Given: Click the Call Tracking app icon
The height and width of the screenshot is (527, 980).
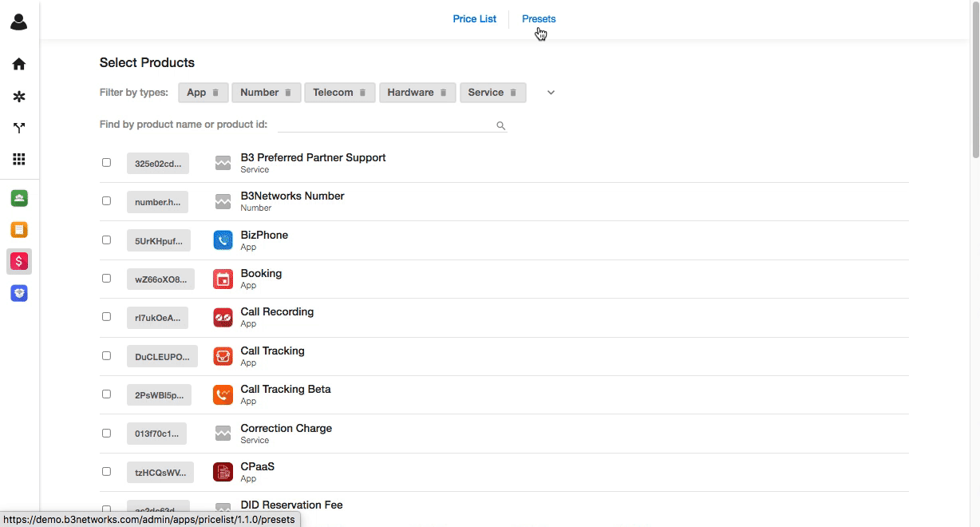Looking at the screenshot, I should (223, 356).
